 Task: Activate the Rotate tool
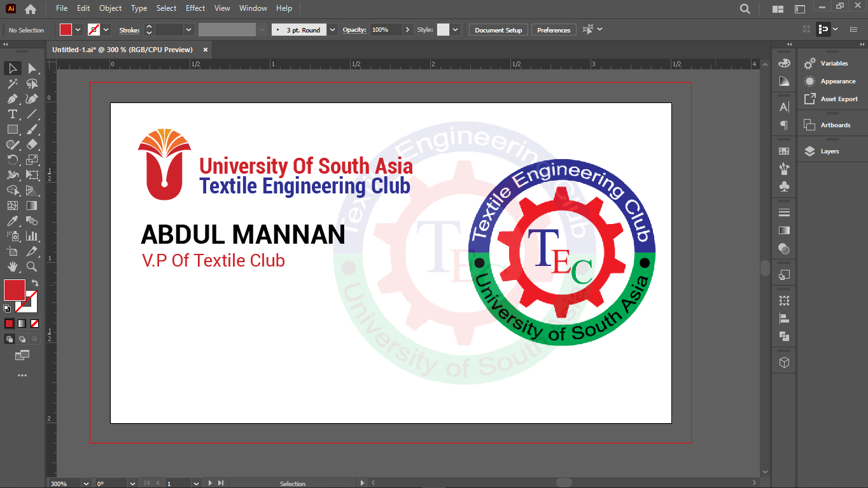pyautogui.click(x=12, y=160)
